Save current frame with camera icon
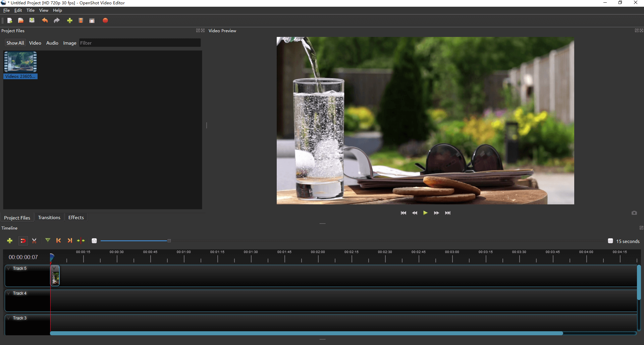This screenshot has height=345, width=644. 634,213
